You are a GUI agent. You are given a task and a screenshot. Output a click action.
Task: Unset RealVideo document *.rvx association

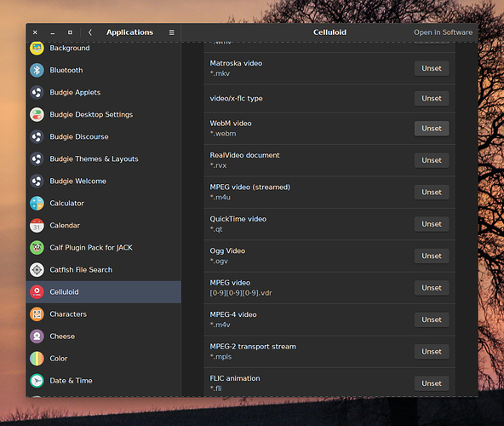click(432, 160)
